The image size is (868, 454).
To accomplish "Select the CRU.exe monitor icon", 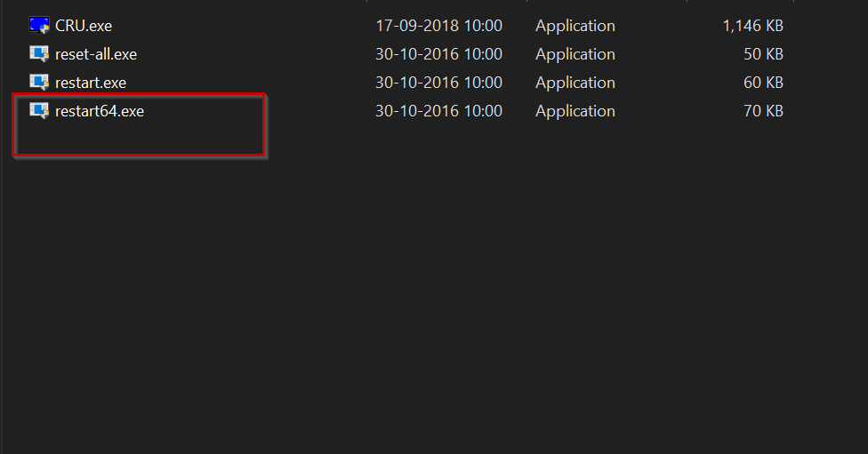I will (39, 26).
